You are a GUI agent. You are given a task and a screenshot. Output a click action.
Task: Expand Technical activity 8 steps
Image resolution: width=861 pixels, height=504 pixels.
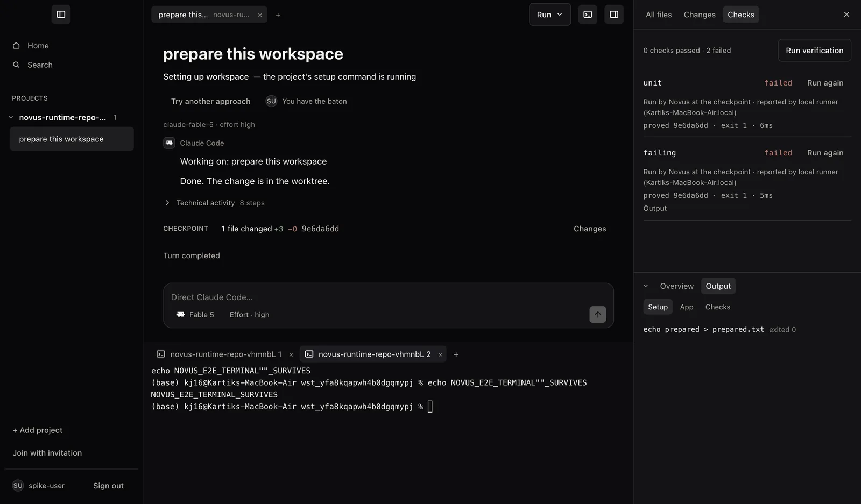[214, 203]
